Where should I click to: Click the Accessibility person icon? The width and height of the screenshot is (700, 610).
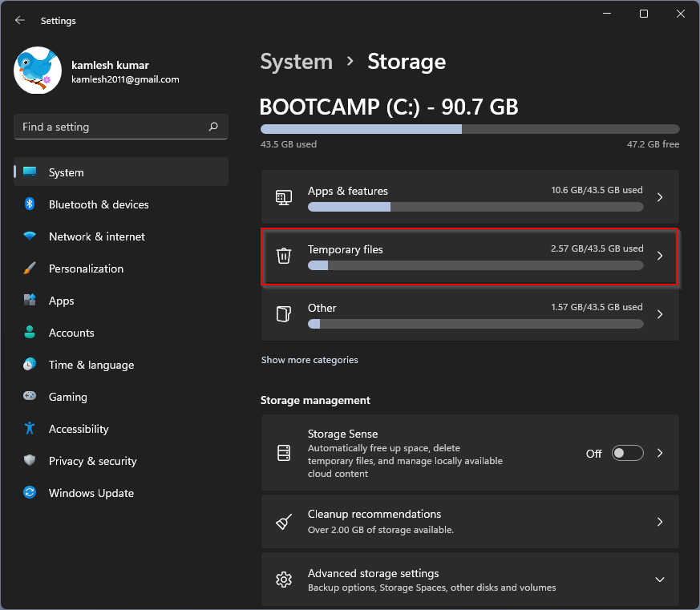click(30, 429)
